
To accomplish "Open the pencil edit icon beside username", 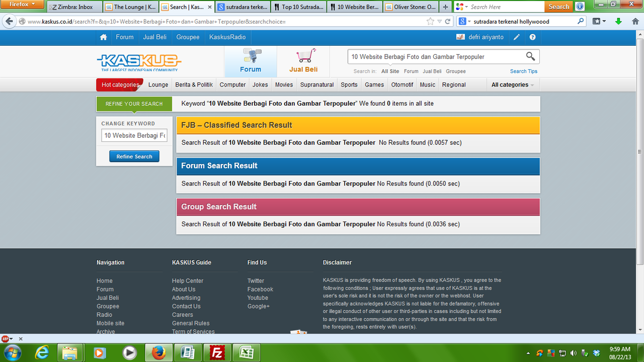I will 517,37.
